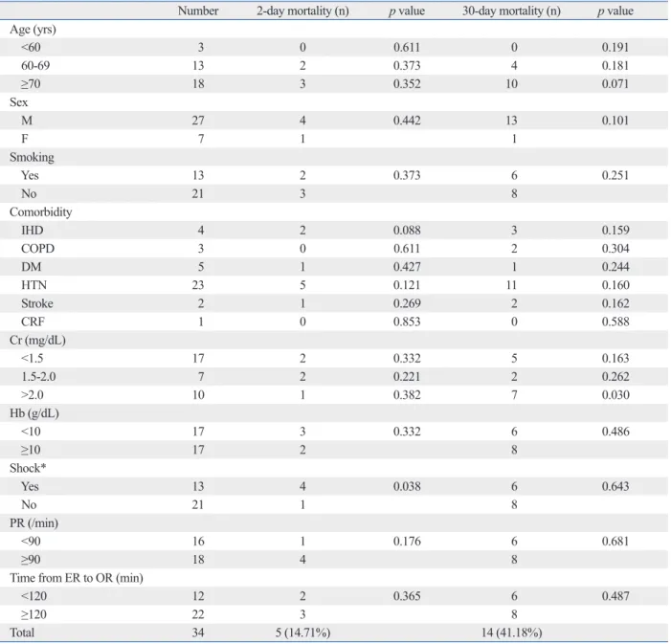
Task: Click the 'Total' row label
Action: pyautogui.click(x=22, y=633)
